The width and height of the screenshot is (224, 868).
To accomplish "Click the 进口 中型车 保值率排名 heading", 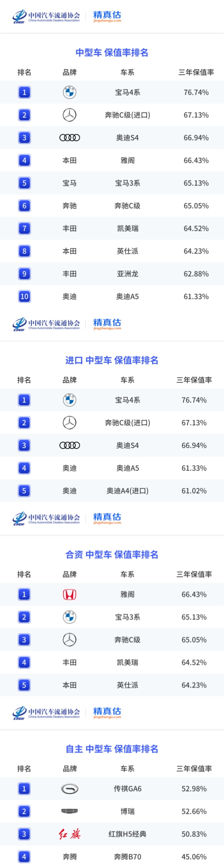I will (x=112, y=360).
